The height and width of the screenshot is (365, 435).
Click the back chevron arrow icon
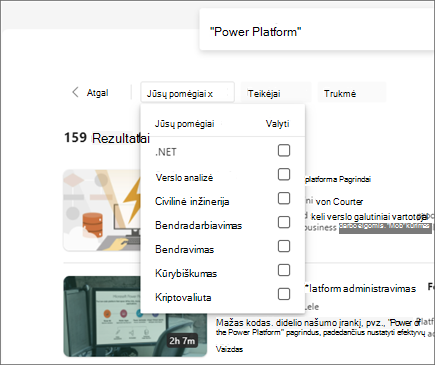click(x=76, y=92)
